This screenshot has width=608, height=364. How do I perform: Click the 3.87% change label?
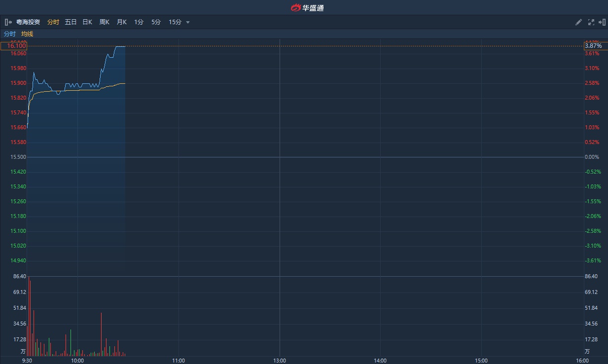tap(593, 46)
